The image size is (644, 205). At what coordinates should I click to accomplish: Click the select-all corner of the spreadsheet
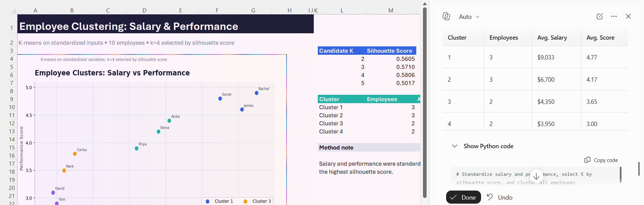coord(13,11)
